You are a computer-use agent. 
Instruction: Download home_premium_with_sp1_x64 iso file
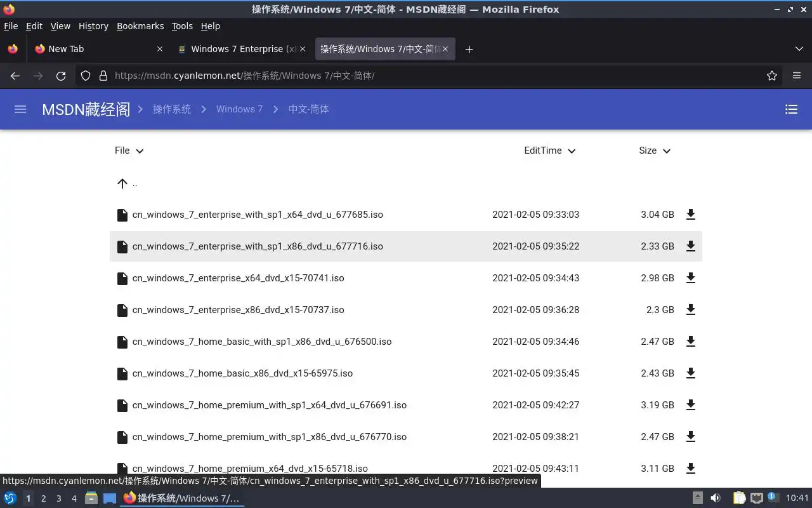pos(691,405)
